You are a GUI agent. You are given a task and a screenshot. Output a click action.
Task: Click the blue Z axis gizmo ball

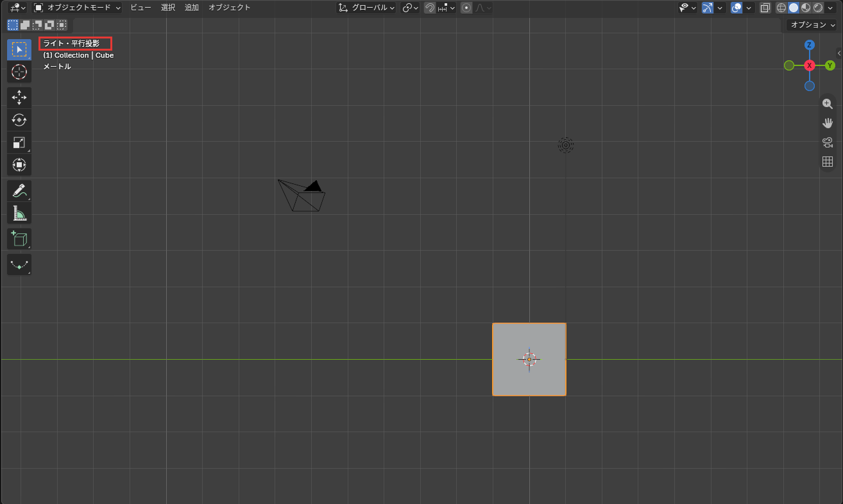[x=810, y=45]
